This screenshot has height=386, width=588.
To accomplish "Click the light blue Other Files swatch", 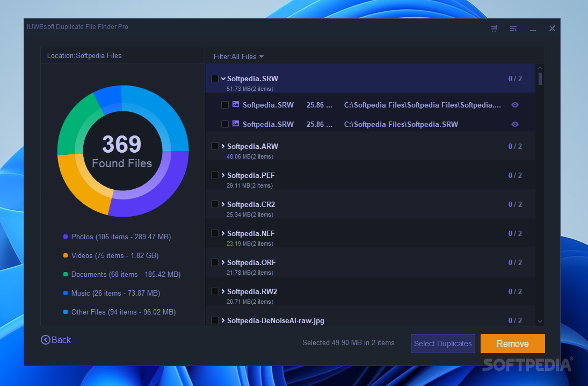I will pyautogui.click(x=66, y=312).
